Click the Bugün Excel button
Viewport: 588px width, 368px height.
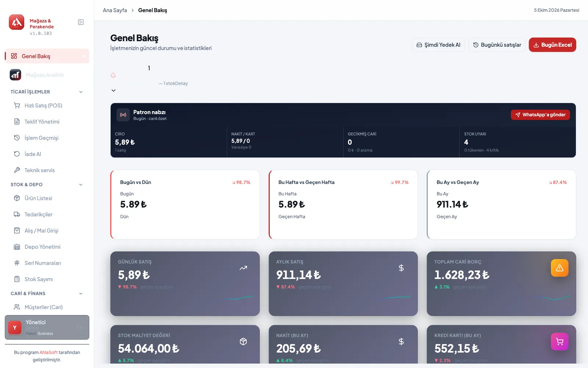coord(552,45)
